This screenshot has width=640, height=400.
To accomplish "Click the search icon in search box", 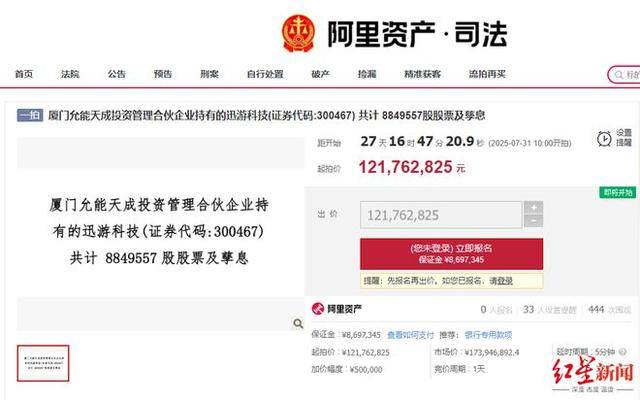I will coord(619,75).
